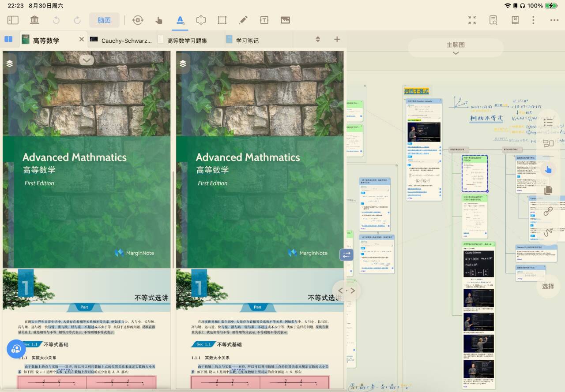Open the library building icon
Screen dimensions: 565x392
coord(34,20)
